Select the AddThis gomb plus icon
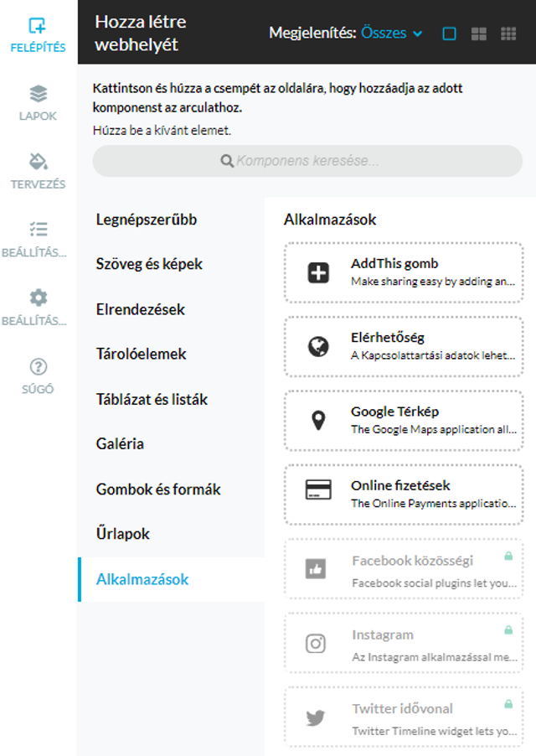This screenshot has width=536, height=756. coord(318,273)
